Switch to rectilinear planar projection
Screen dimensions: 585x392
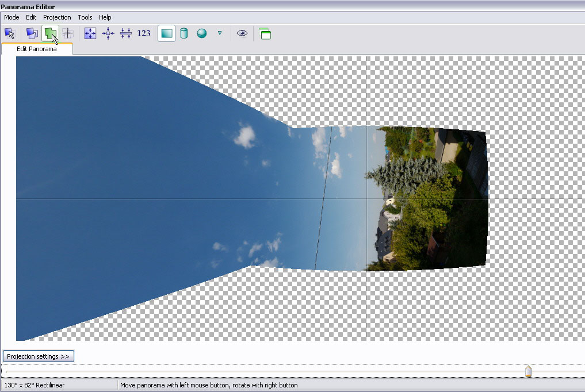click(x=166, y=33)
